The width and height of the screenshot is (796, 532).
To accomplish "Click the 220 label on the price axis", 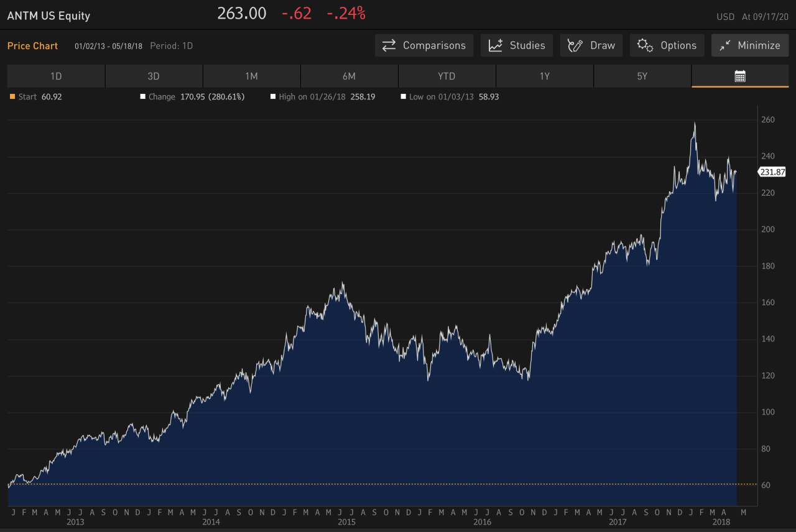I will pyautogui.click(x=768, y=193).
